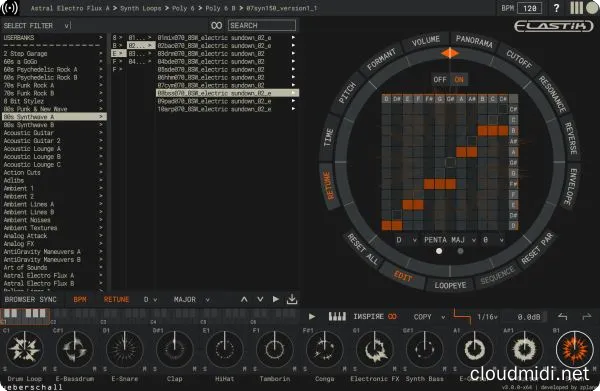Click the infinity link icon beside search
Screen dimensions: 600x391
tap(217, 26)
